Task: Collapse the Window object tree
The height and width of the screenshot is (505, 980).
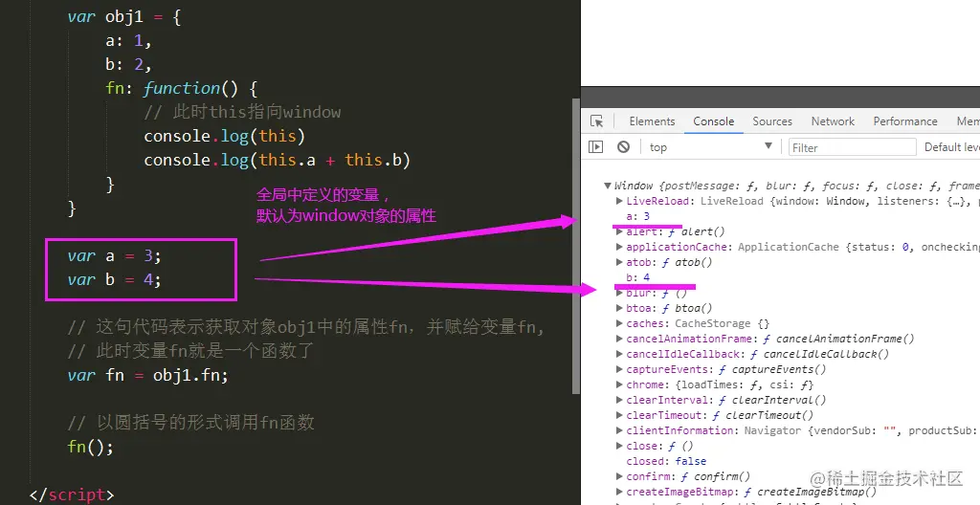Action: [608, 186]
